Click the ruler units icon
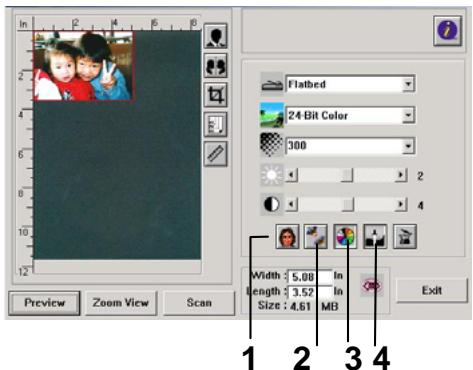Viewport: 473px width, 370px height. (215, 154)
